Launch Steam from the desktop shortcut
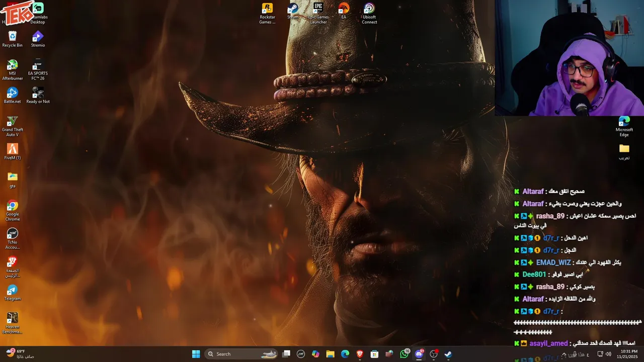 point(293,11)
